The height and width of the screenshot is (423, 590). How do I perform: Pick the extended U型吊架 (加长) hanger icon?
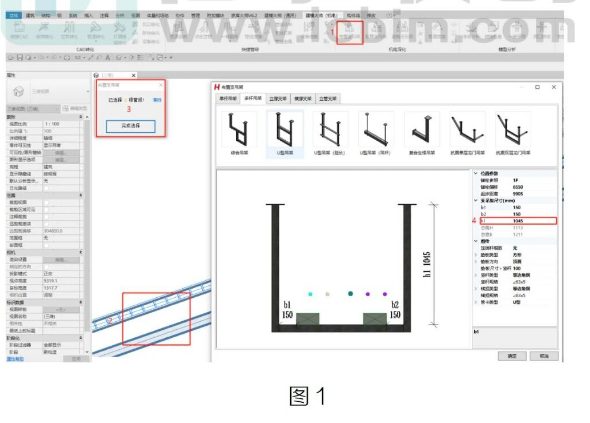[330, 134]
